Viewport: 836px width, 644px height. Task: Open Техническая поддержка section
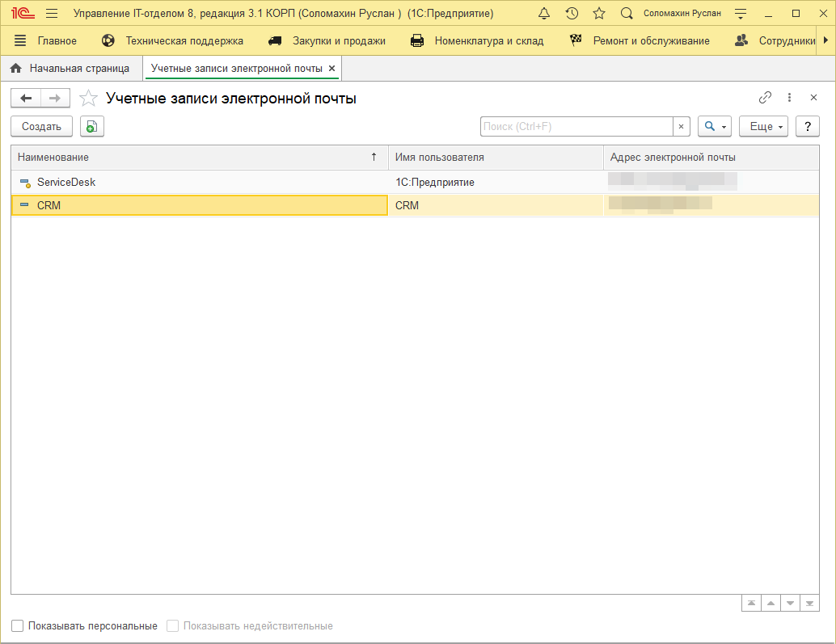173,40
